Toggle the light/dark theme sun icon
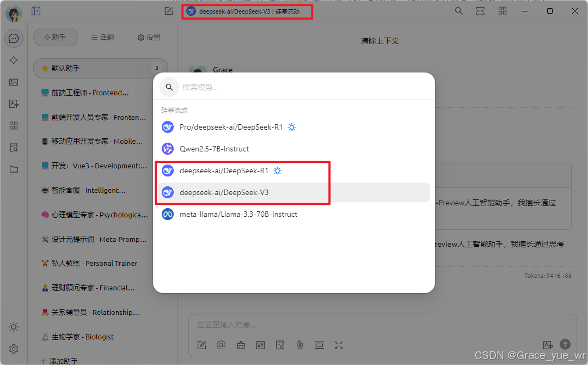 click(14, 327)
